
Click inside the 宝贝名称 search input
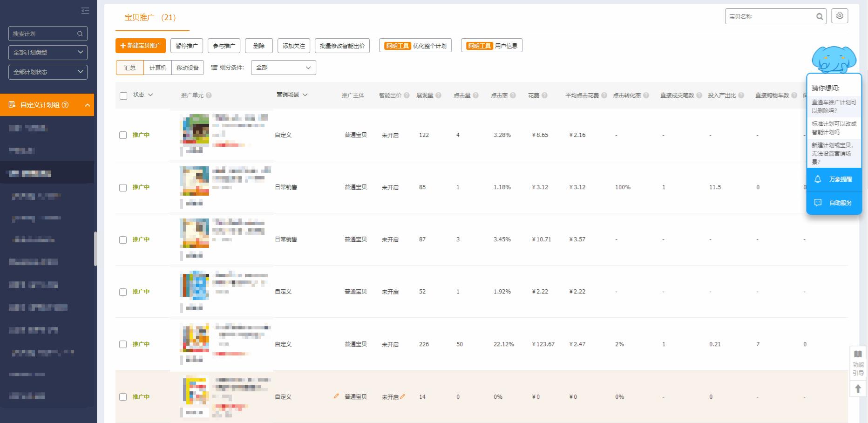point(768,16)
